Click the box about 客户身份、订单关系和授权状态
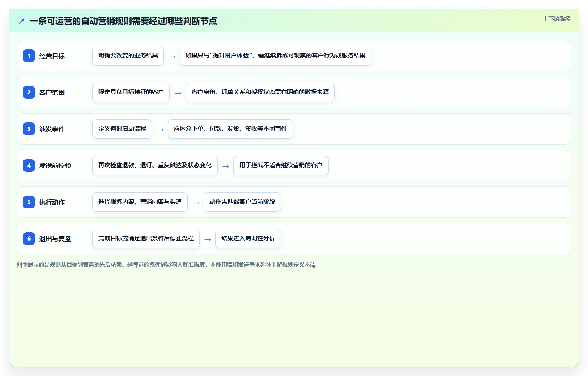Viewport: 588px width, 376px height. pyautogui.click(x=260, y=92)
